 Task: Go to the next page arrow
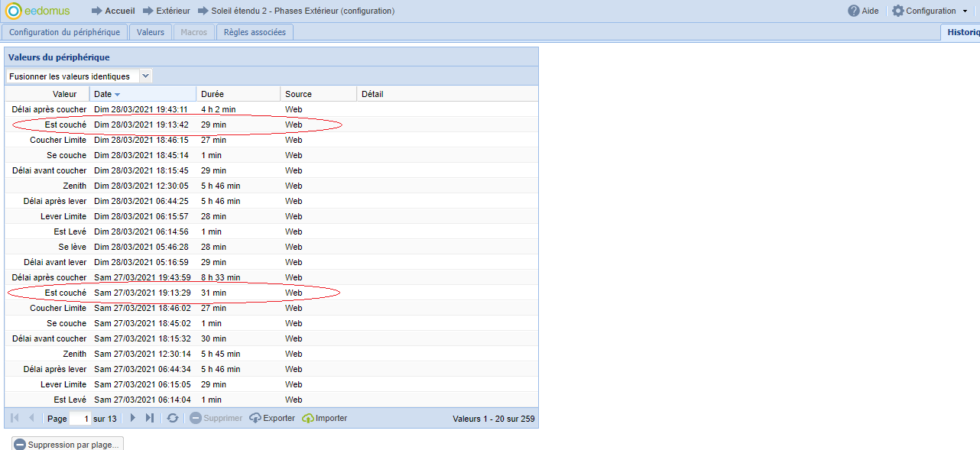(132, 418)
